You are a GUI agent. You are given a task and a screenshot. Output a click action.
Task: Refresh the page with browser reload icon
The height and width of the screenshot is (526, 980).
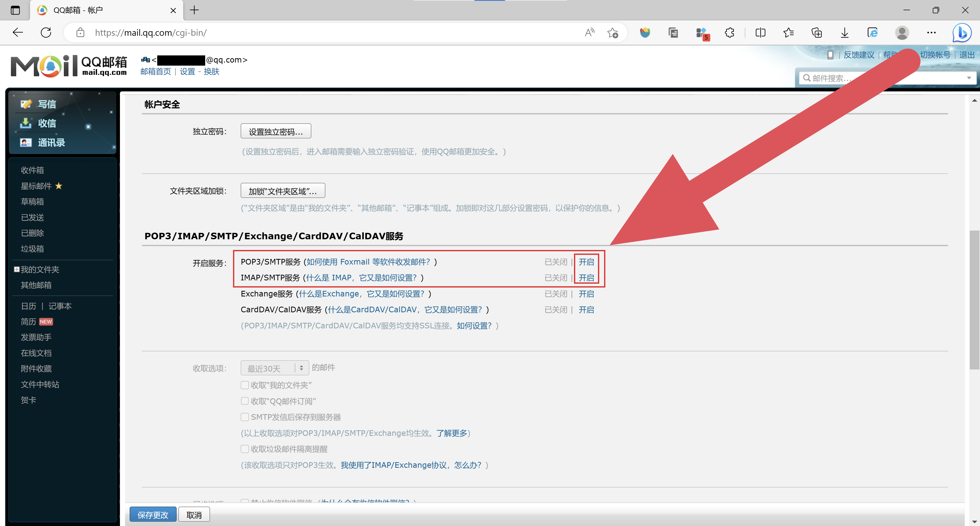46,33
